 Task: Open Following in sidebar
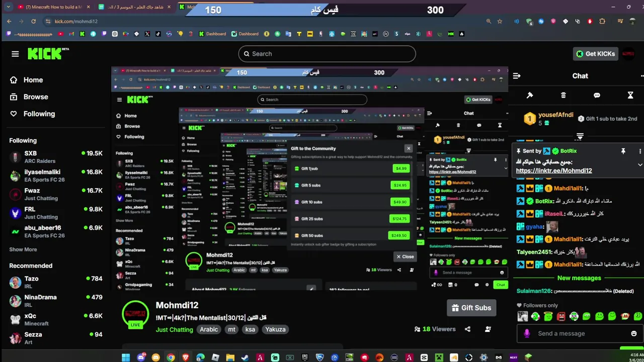[x=33, y=114]
